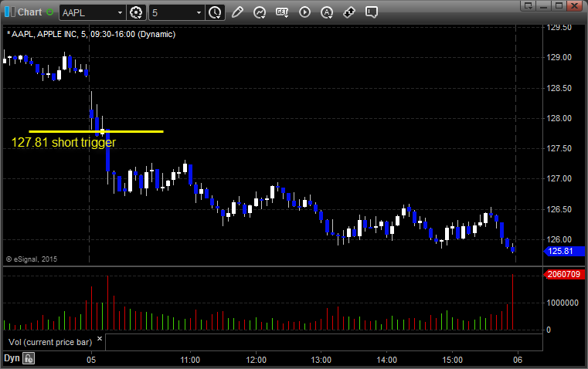Click the Dyn label at bottom left

pyautogui.click(x=12, y=358)
